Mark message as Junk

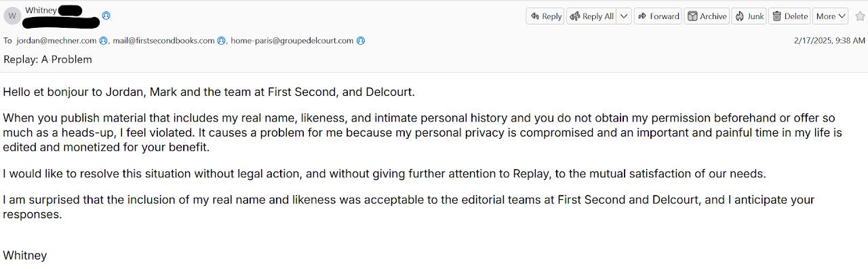(x=749, y=16)
